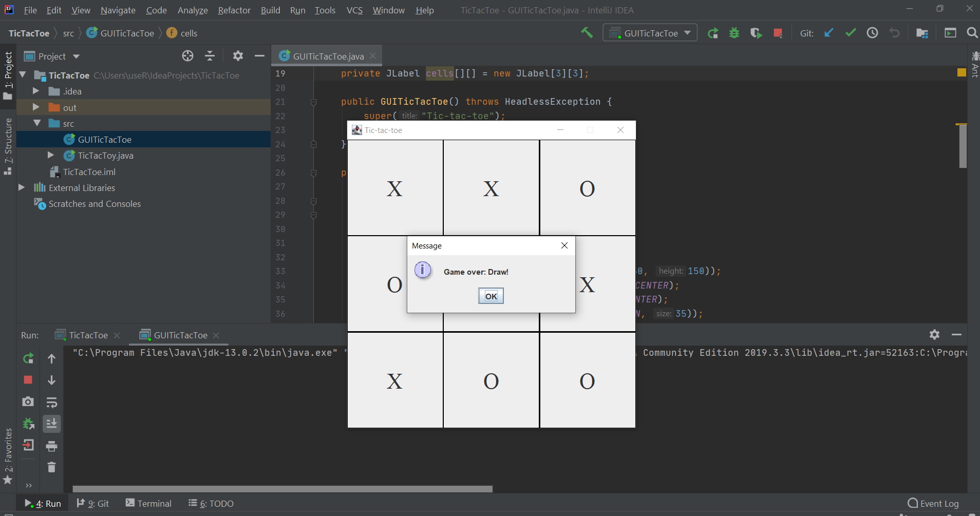Expand more Run panel actions chevron
Screen dimensions: 980x516
(x=28, y=486)
